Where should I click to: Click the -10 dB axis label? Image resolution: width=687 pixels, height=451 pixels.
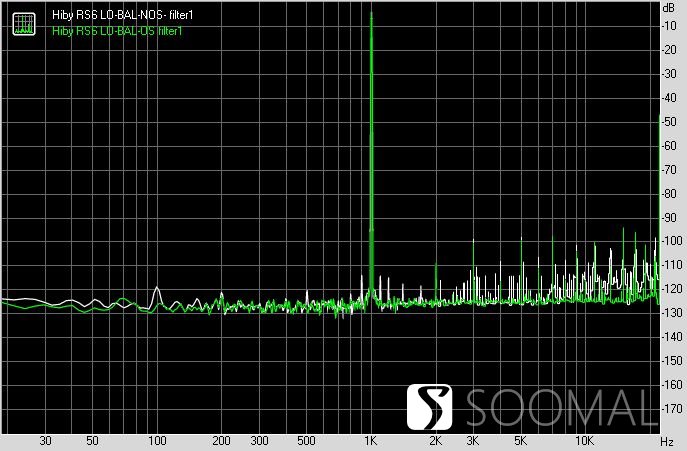point(668,26)
